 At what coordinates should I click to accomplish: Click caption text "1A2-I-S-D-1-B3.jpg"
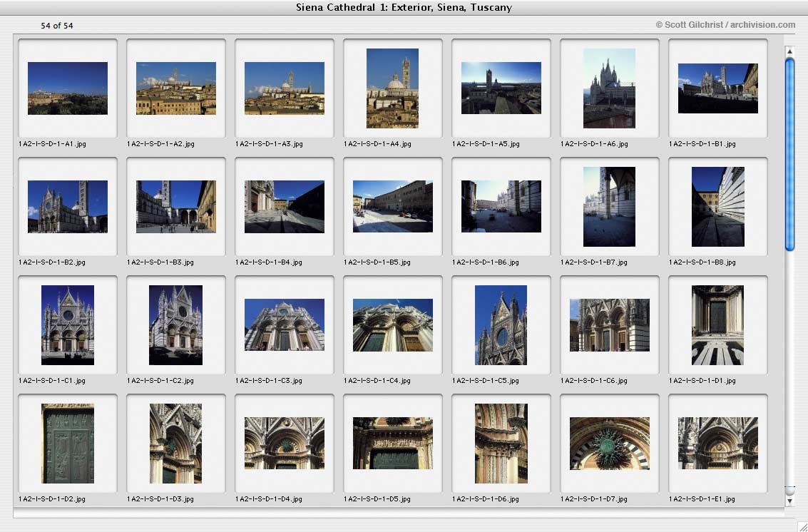point(160,262)
